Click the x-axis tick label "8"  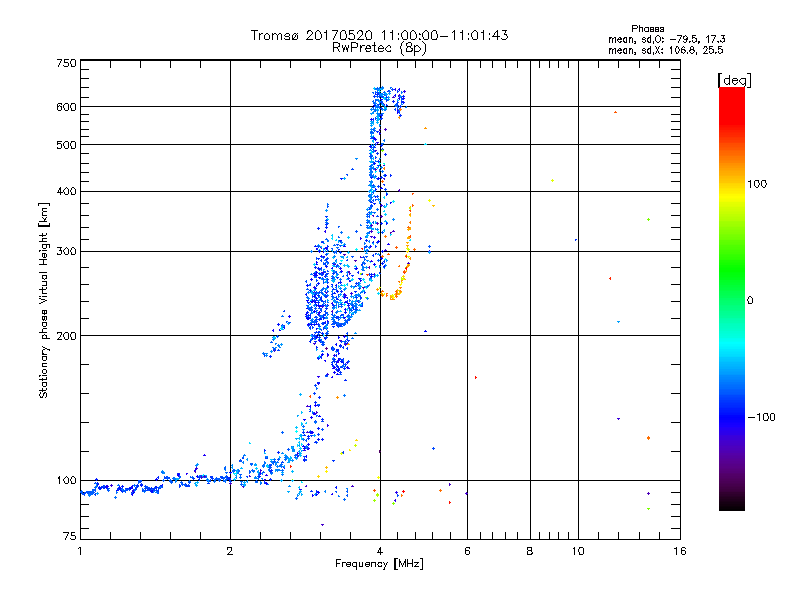point(530,551)
